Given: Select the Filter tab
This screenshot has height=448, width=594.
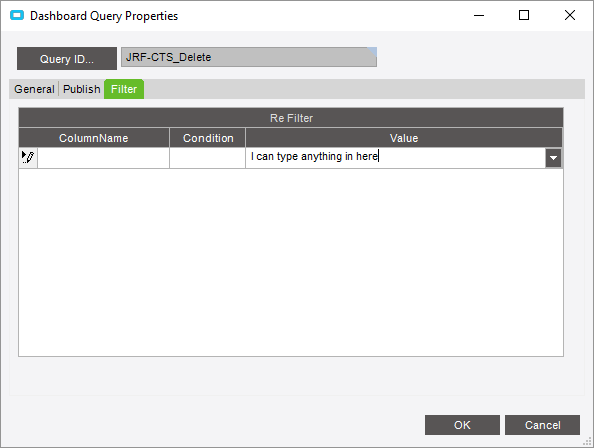Looking at the screenshot, I should click(x=124, y=89).
